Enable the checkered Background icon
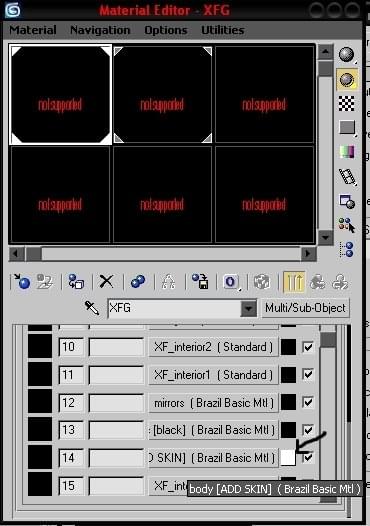370x526 pixels. point(347,103)
